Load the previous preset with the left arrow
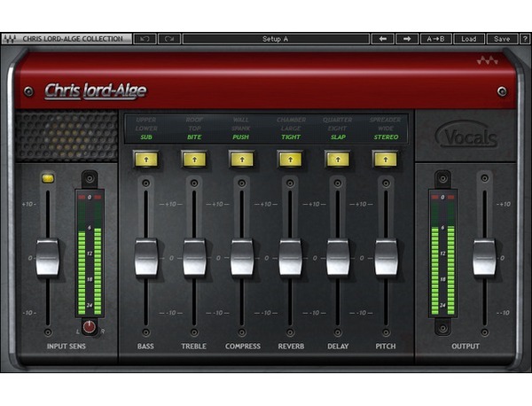532x406 pixels. [383, 39]
